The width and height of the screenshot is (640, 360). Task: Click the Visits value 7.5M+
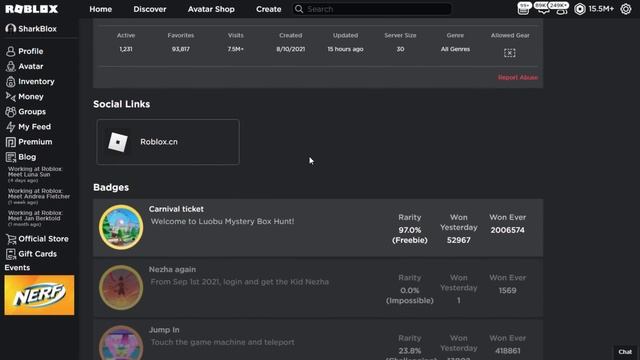tap(236, 49)
